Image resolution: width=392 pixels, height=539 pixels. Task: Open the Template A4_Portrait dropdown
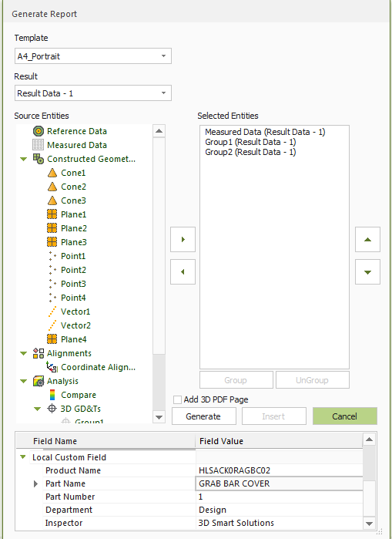[x=93, y=56]
